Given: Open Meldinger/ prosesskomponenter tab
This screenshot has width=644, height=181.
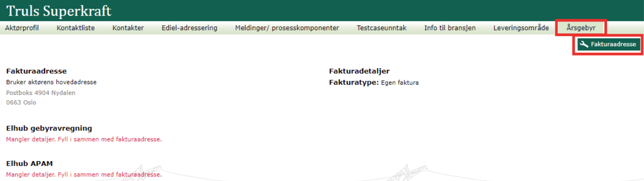Looking at the screenshot, I should (287, 28).
